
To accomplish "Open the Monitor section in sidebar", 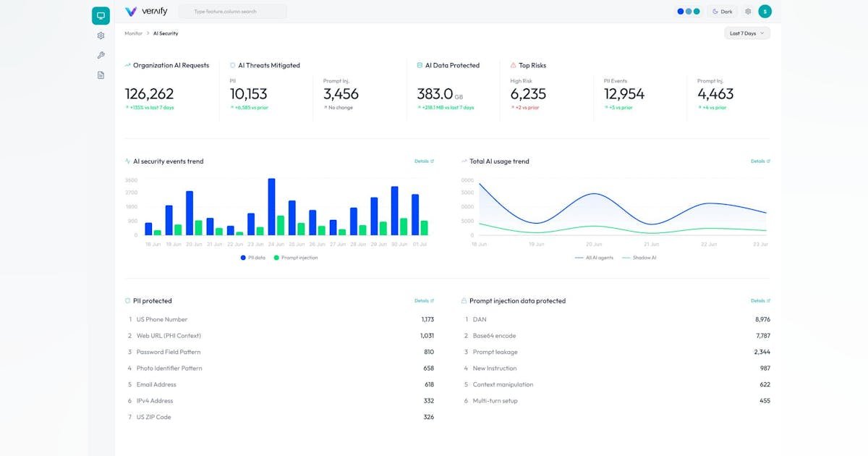I will (x=101, y=15).
